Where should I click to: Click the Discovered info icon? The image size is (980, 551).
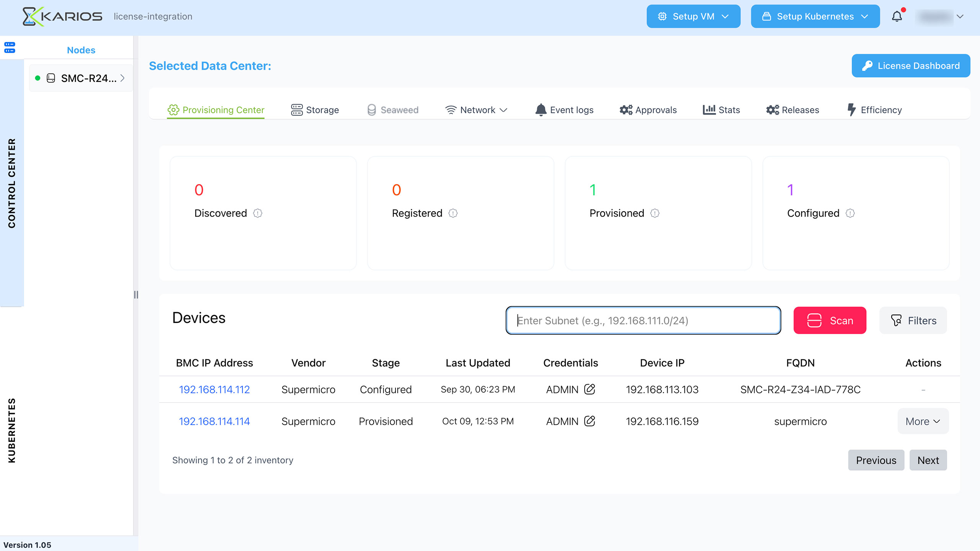coord(258,213)
